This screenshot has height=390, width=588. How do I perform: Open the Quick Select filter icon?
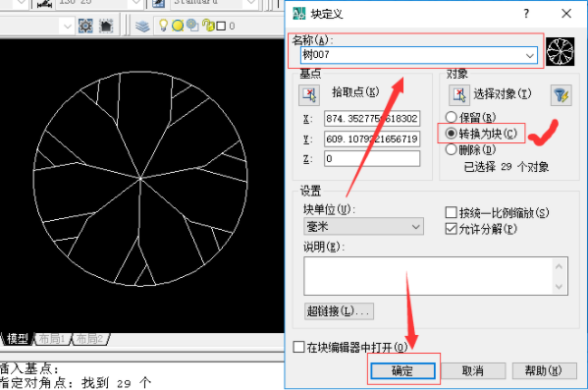click(561, 95)
